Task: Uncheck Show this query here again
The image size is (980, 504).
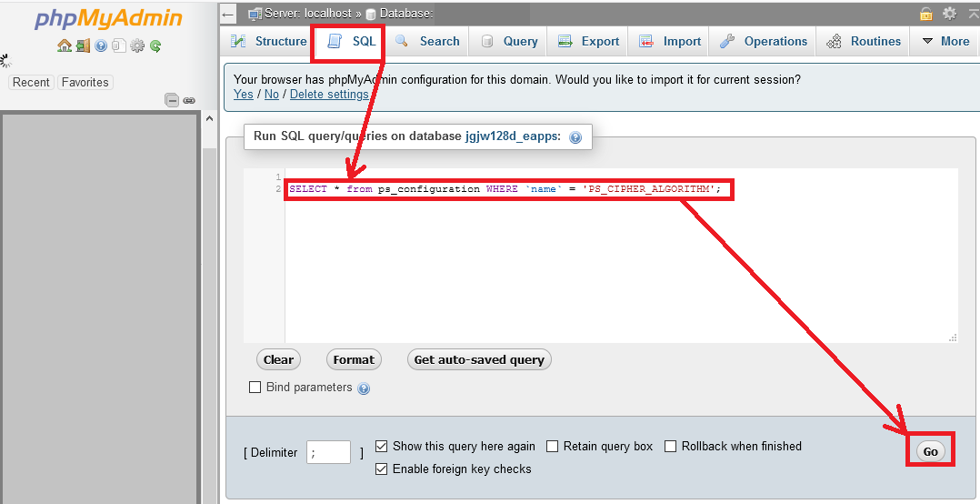Action: click(381, 446)
